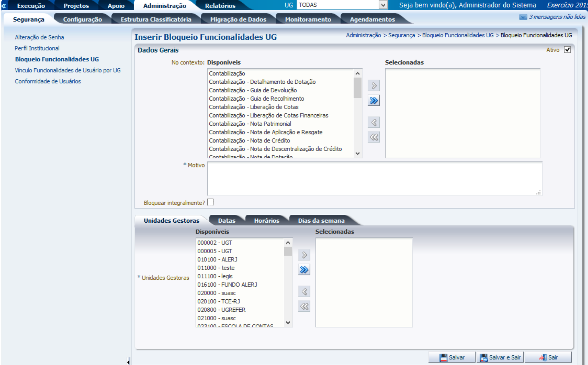Open the Relatórios menu tab
The image size is (588, 365).
220,6
